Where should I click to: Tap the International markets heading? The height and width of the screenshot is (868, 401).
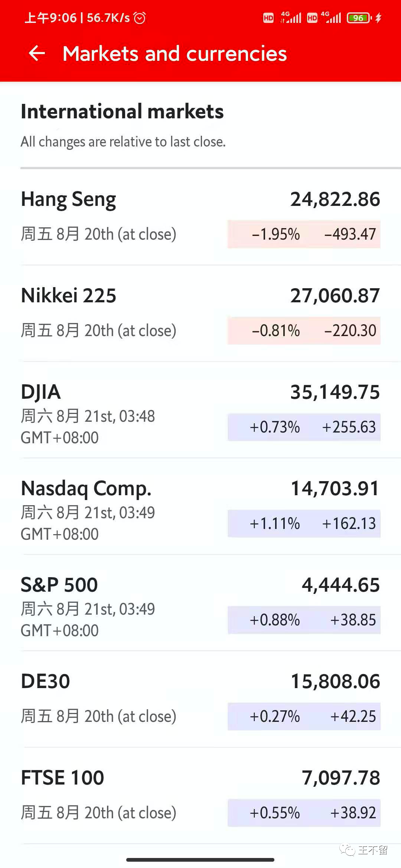coord(122,112)
